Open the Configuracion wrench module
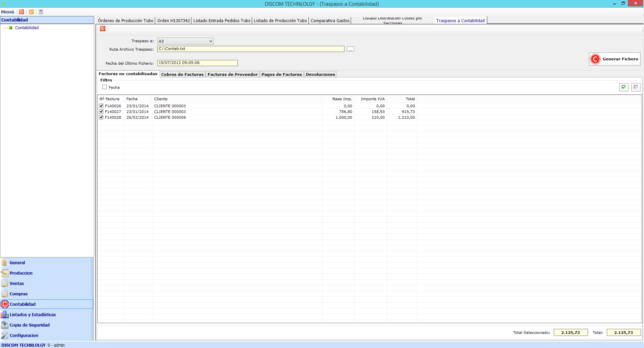Image resolution: width=644 pixels, height=348 pixels. tap(24, 335)
